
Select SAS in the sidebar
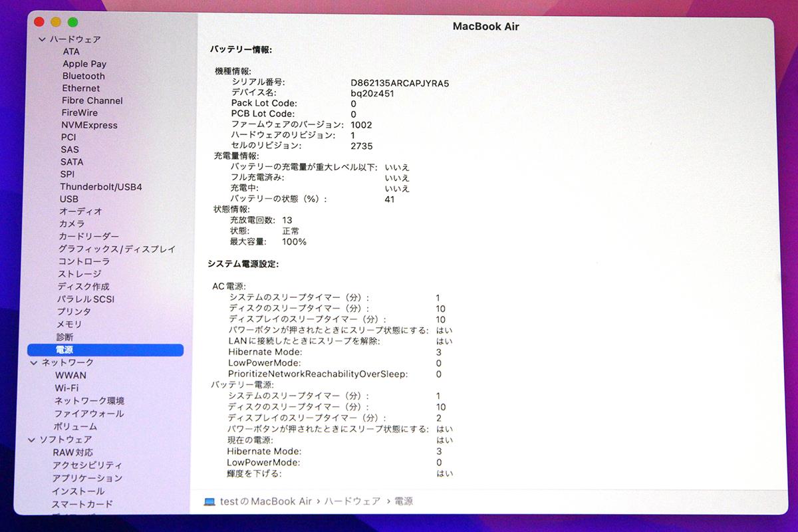[x=70, y=150]
